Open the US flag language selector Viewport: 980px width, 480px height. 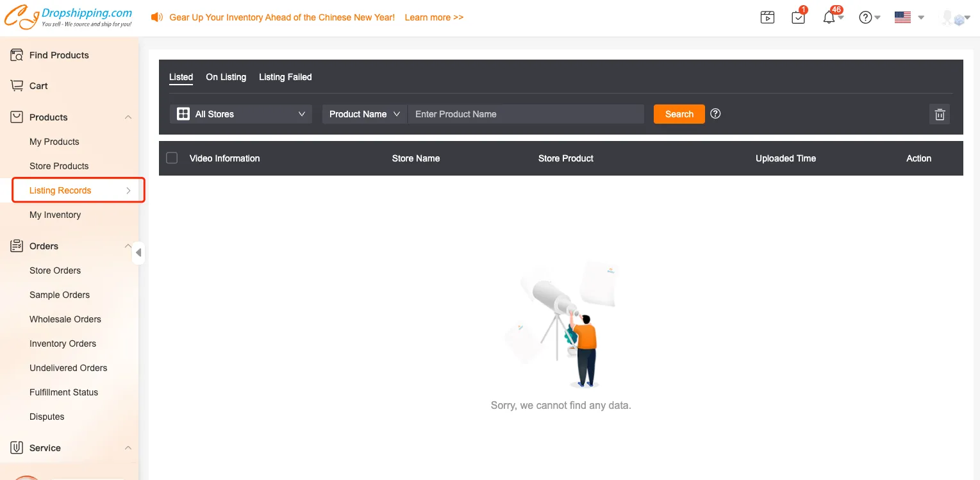pos(903,18)
